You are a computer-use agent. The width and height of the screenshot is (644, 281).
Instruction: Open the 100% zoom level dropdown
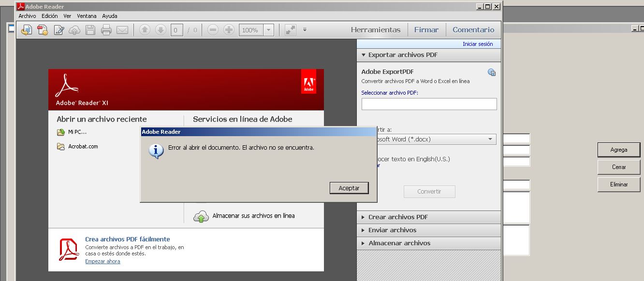click(269, 30)
